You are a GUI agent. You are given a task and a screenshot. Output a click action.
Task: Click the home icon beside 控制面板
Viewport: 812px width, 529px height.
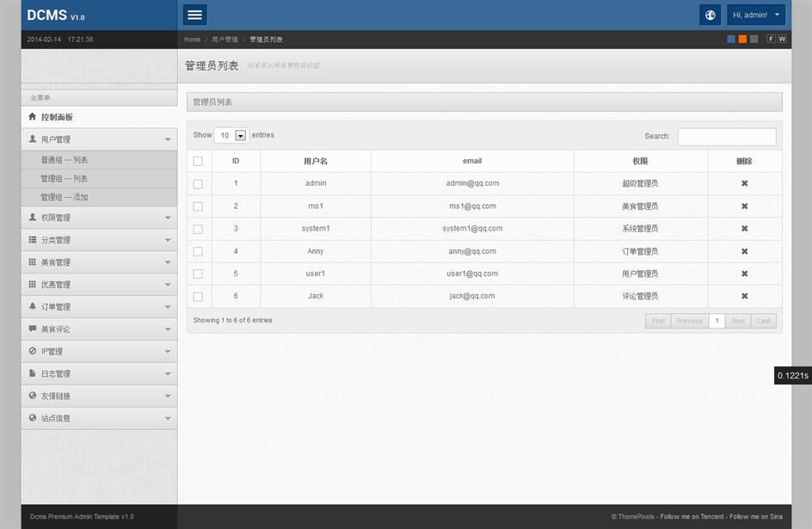pos(33,117)
